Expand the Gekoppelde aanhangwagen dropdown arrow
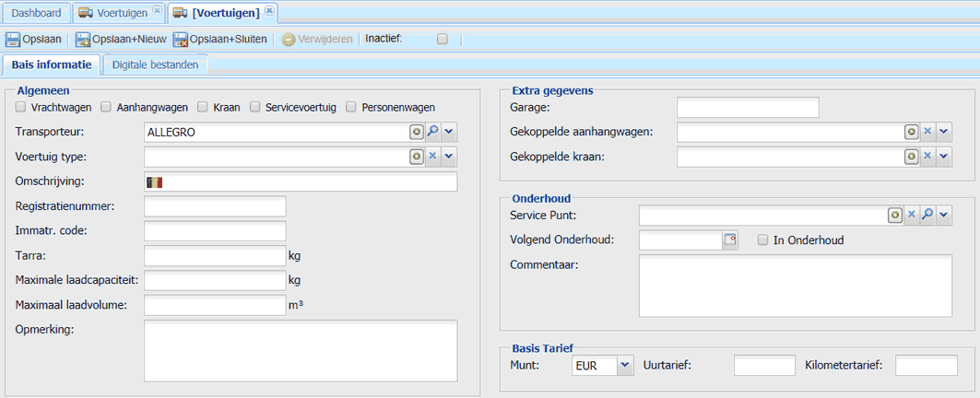Viewport: 980px width, 398px height. pos(944,131)
